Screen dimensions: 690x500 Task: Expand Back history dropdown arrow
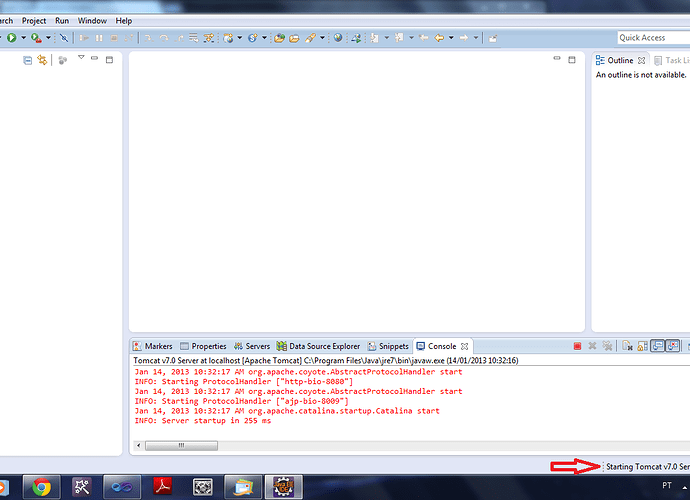(x=451, y=38)
